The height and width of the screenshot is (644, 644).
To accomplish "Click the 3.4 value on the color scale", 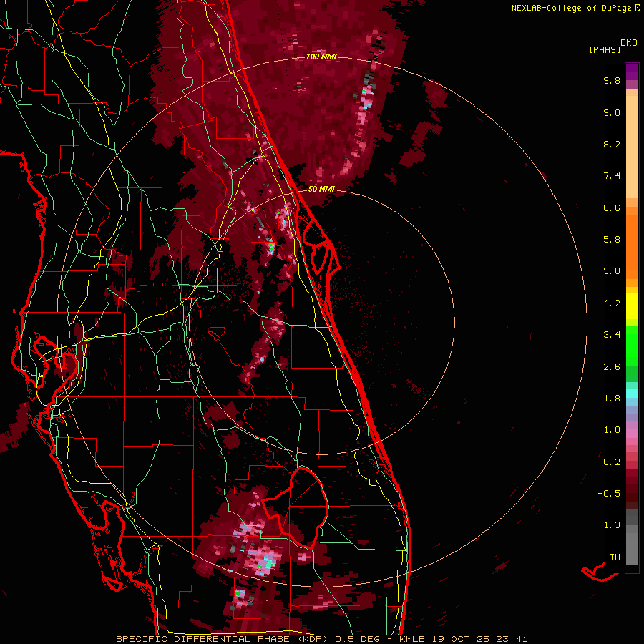I will (612, 335).
